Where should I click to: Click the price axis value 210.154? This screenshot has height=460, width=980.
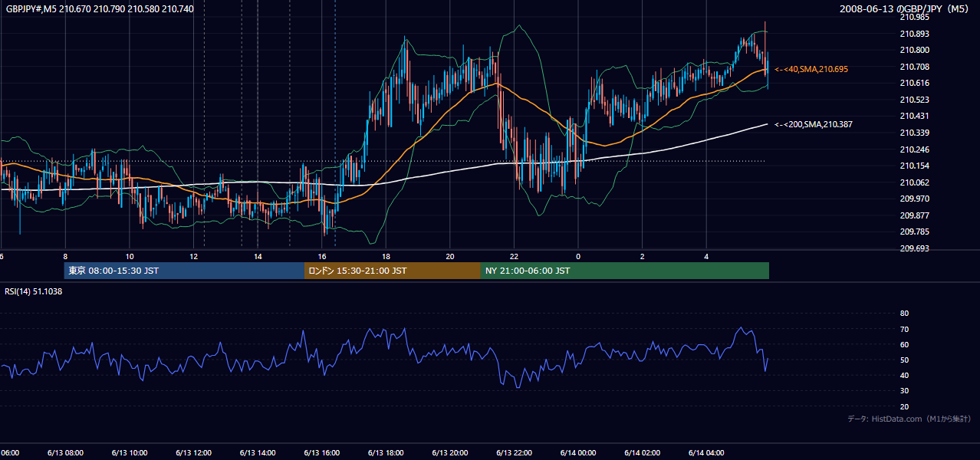click(x=914, y=166)
